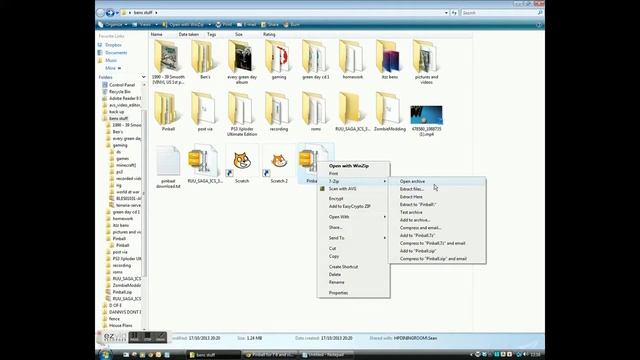
Task: Open the Pinball folder icon
Action: click(167, 109)
